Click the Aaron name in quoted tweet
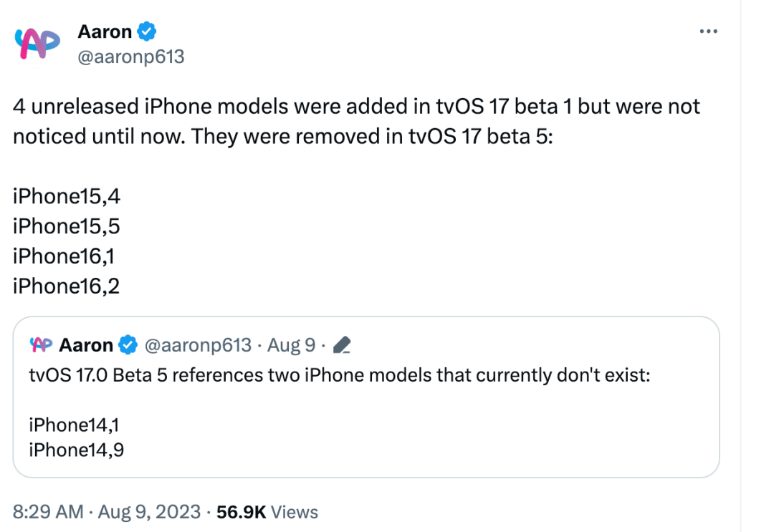This screenshot has height=532, width=774. click(x=86, y=345)
